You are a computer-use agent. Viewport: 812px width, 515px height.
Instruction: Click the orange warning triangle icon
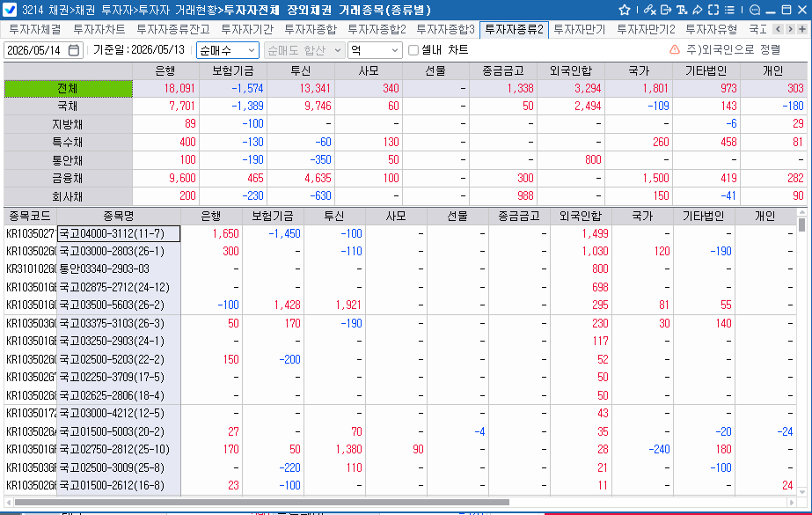tap(674, 49)
